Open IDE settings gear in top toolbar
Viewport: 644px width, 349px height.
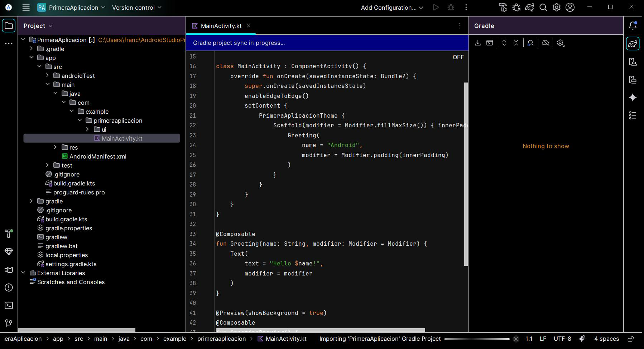(557, 8)
